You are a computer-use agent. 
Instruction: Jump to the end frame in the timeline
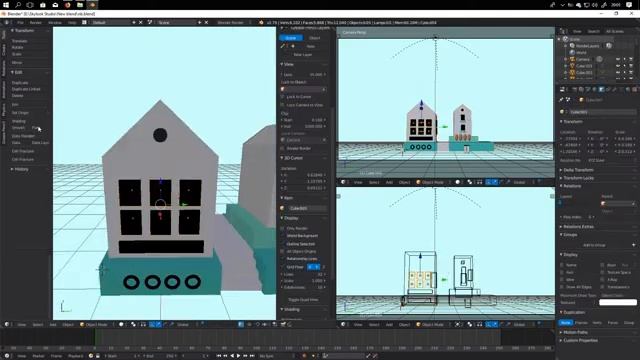(x=252, y=356)
